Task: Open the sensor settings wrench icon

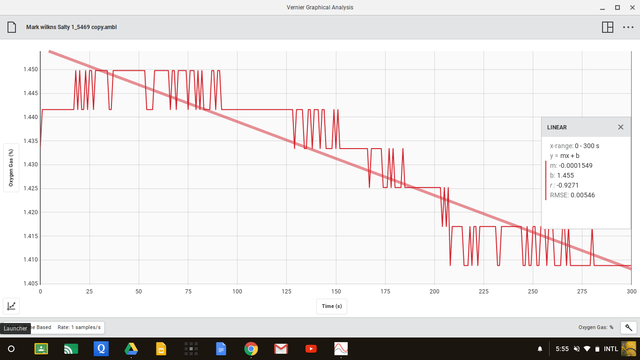Action: (629, 327)
